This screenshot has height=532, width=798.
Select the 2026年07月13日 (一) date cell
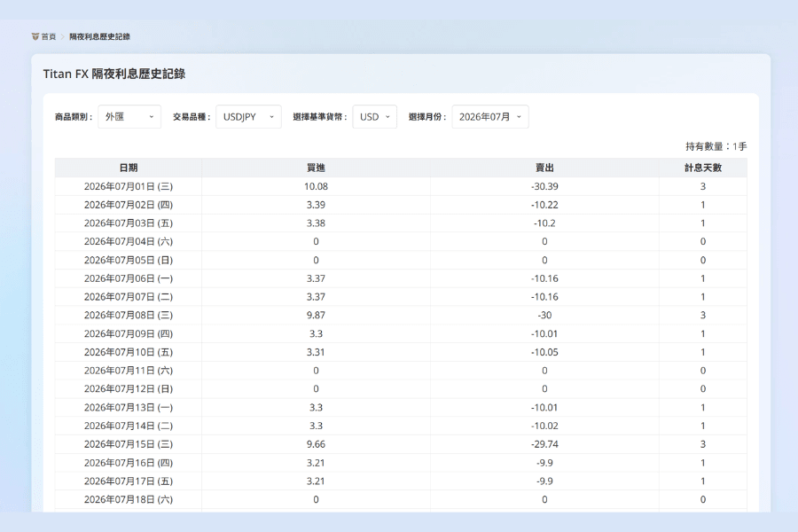[x=129, y=407]
